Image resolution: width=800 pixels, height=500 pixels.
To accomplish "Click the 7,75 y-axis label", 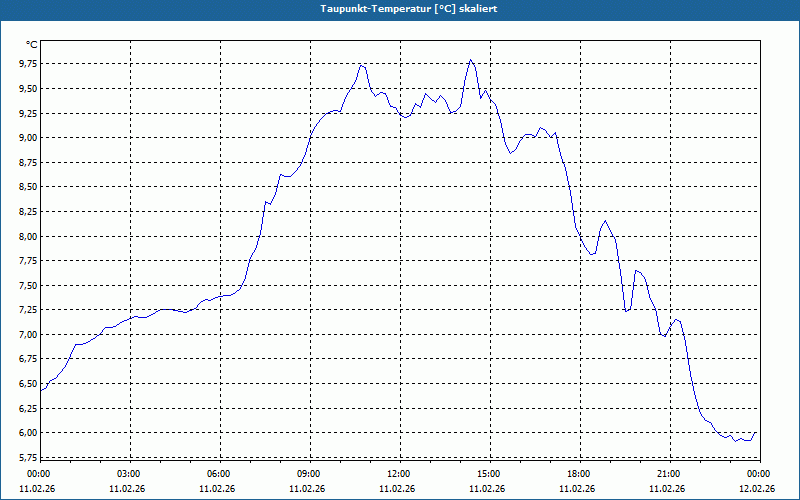I will (x=28, y=261).
